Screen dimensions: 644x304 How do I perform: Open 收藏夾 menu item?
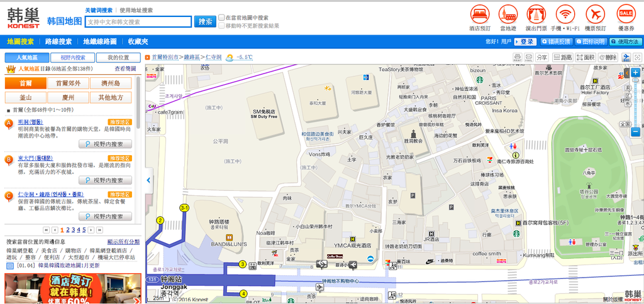138,41
